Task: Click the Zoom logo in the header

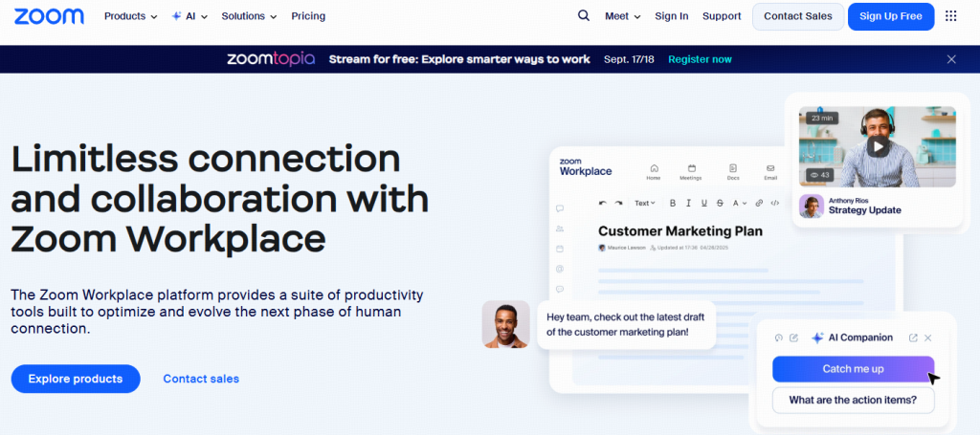Action: pos(49,16)
